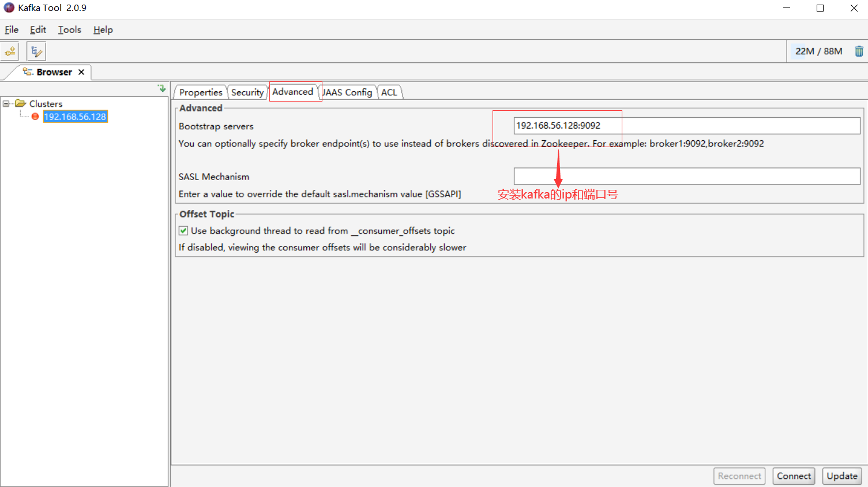This screenshot has height=487, width=868.
Task: Close the Browser tab
Action: click(x=81, y=72)
